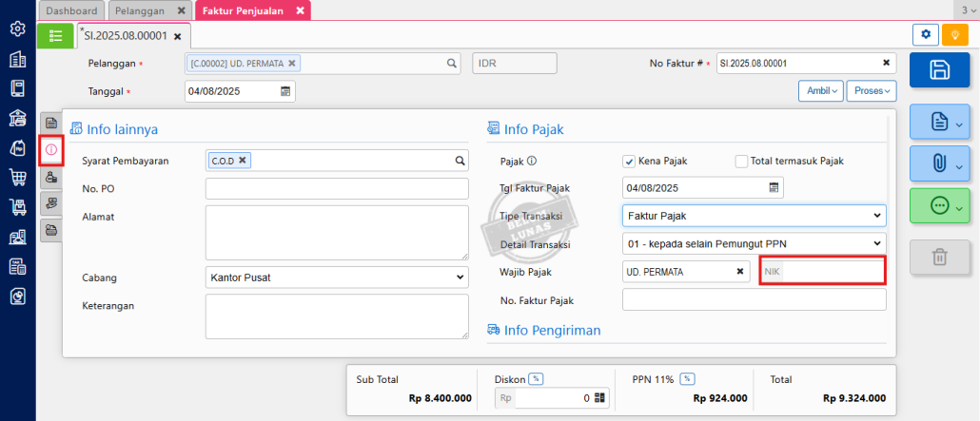Expand the Tipe Transaksi dropdown
Viewport: 980px width, 421px height.
click(x=754, y=216)
